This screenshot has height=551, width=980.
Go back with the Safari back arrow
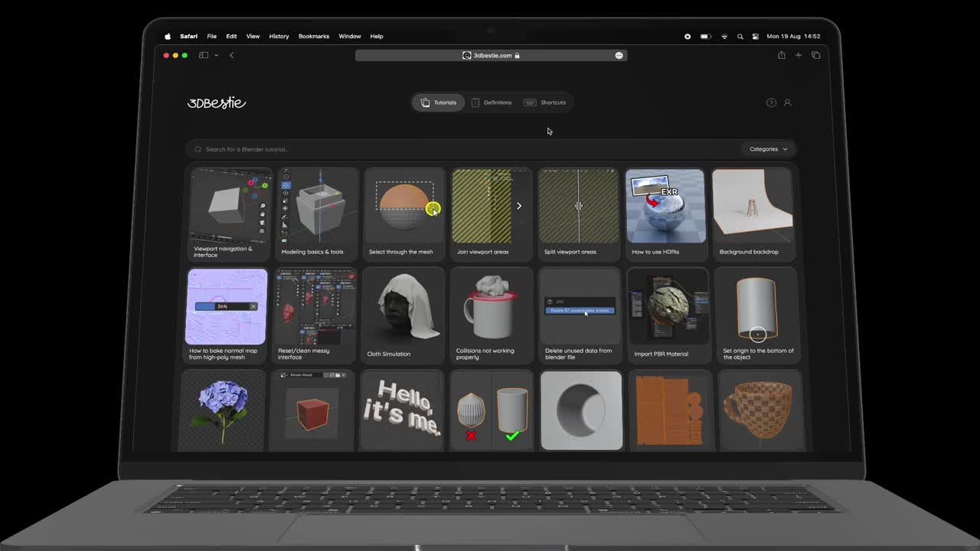(231, 55)
